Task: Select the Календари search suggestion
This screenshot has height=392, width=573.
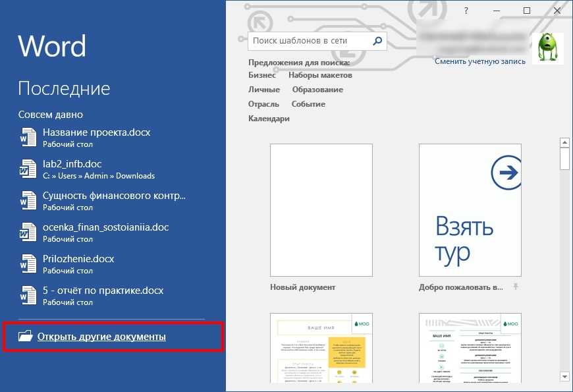Action: [269, 119]
